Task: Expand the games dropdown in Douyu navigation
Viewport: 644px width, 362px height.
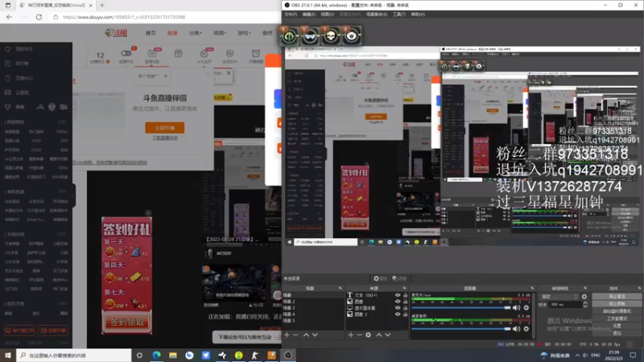Action: (244, 33)
